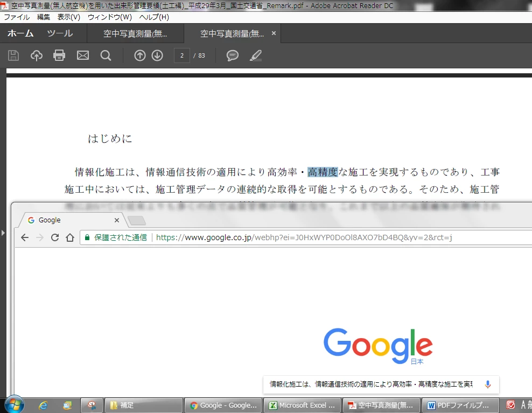Close the active PDF document tab

pos(274,33)
